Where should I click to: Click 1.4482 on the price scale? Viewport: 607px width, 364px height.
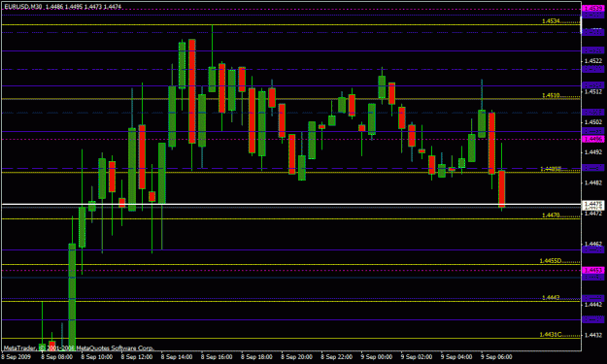[x=592, y=182]
